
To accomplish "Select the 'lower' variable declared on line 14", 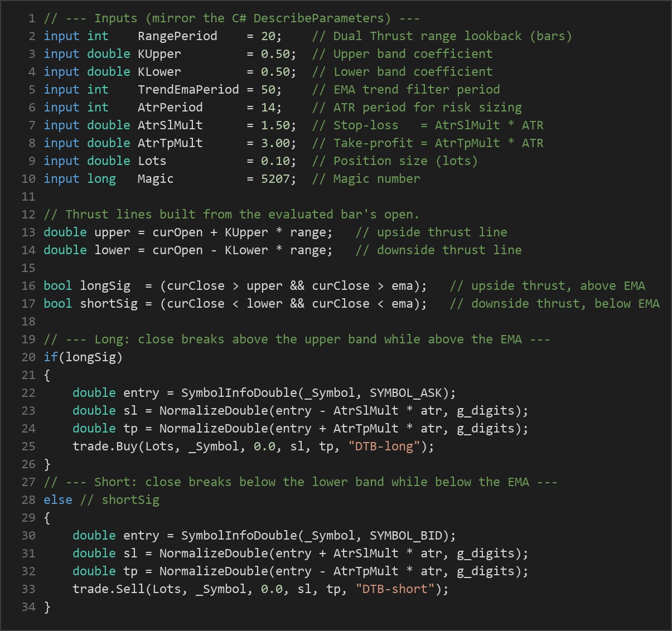I will [x=112, y=250].
